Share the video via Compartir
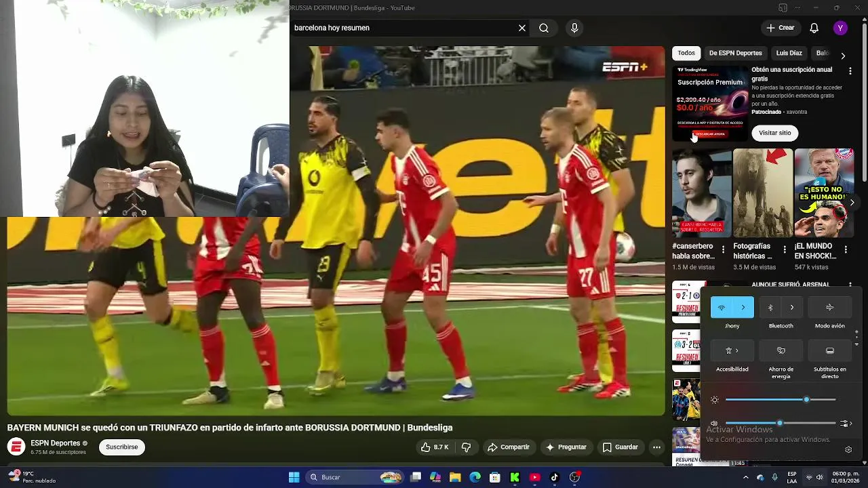868x488 pixels. (x=509, y=447)
